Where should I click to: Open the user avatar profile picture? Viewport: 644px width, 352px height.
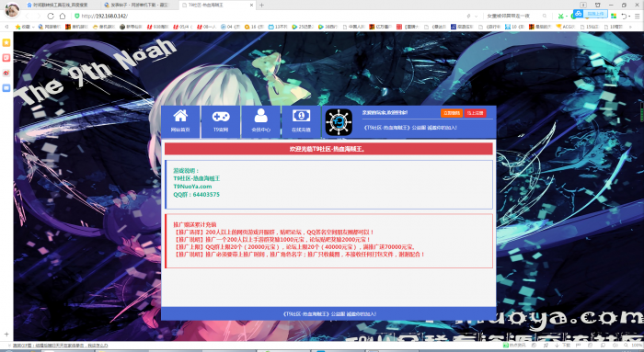click(12, 10)
